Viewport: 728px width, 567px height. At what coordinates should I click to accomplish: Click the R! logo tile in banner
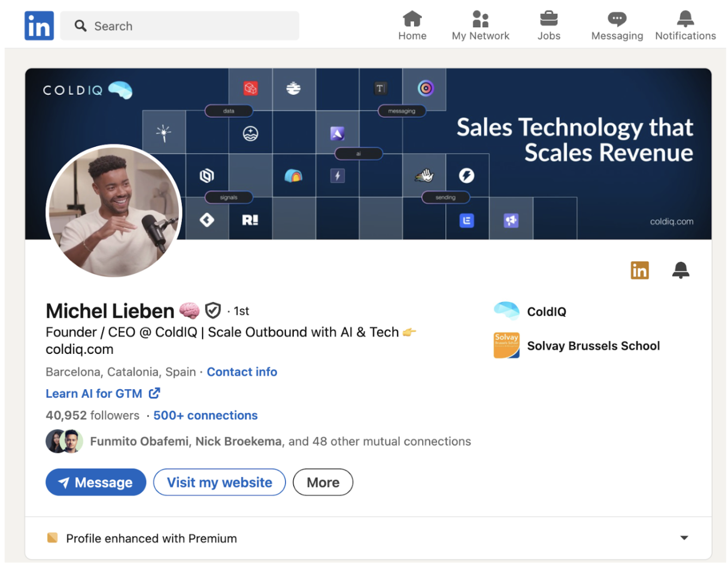tap(250, 220)
